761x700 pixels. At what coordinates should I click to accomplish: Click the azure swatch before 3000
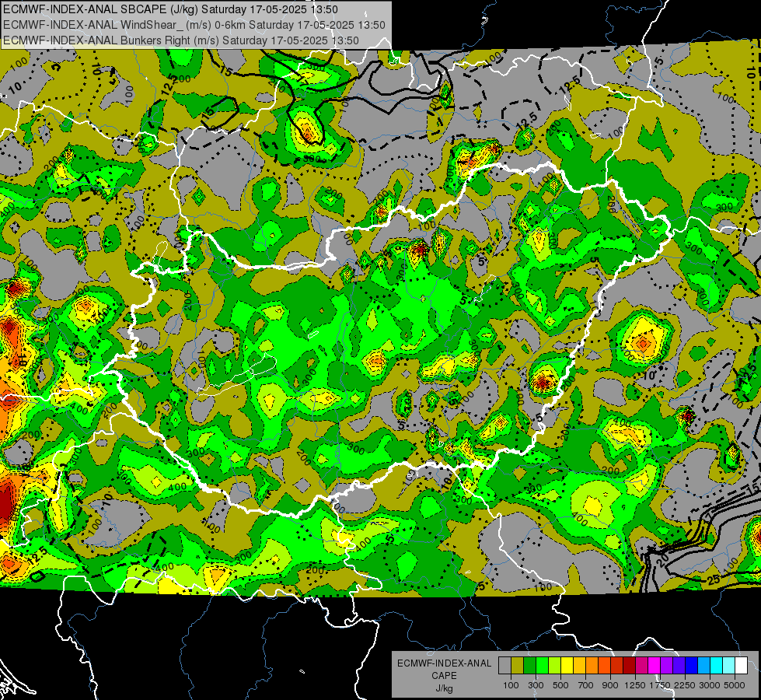tap(703, 666)
